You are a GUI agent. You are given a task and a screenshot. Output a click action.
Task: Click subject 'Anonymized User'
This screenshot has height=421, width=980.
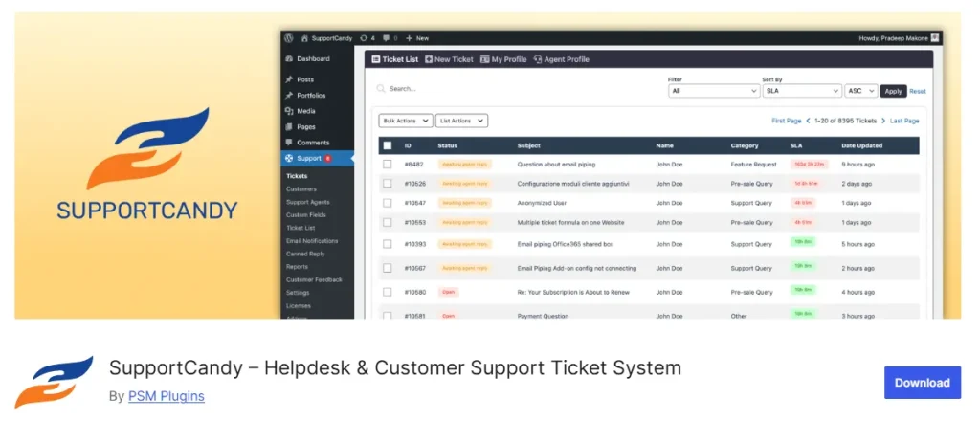[x=540, y=203]
